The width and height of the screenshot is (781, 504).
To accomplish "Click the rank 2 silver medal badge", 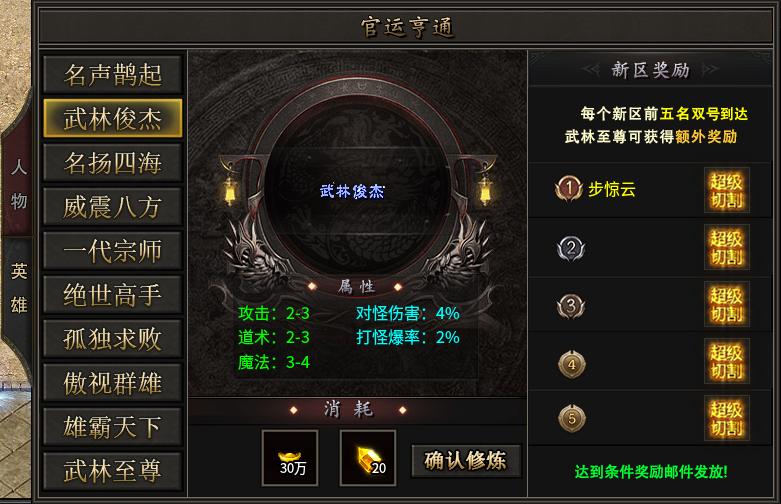I will 571,248.
